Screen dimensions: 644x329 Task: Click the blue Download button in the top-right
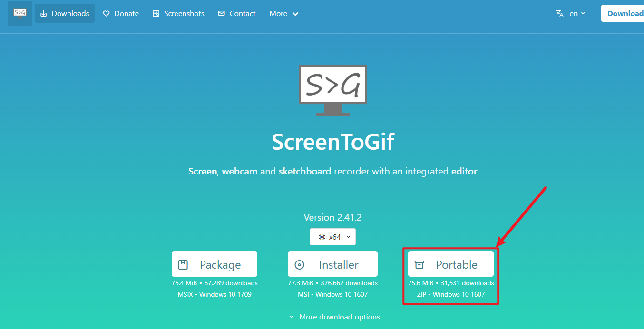(625, 13)
